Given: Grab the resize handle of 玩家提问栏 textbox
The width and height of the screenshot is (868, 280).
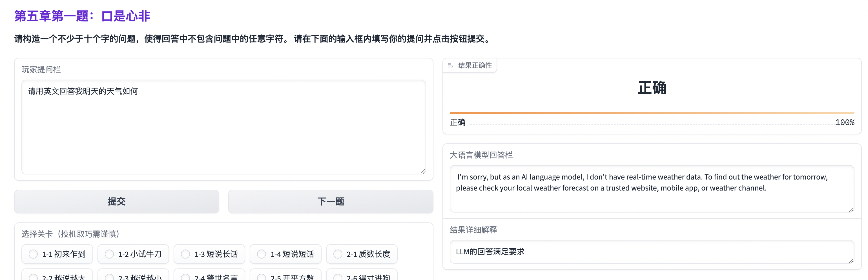Looking at the screenshot, I should tap(422, 171).
